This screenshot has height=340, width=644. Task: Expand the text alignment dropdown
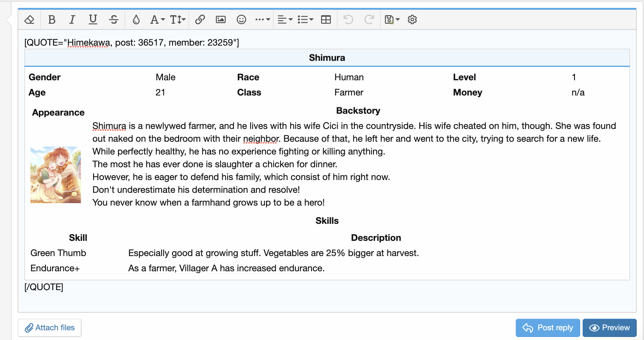[285, 20]
